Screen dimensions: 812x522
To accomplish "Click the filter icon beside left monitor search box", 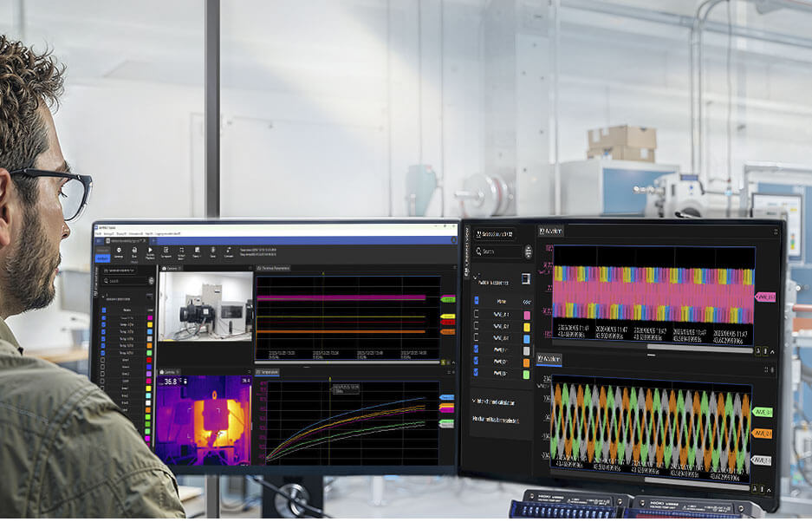I will coord(151,280).
